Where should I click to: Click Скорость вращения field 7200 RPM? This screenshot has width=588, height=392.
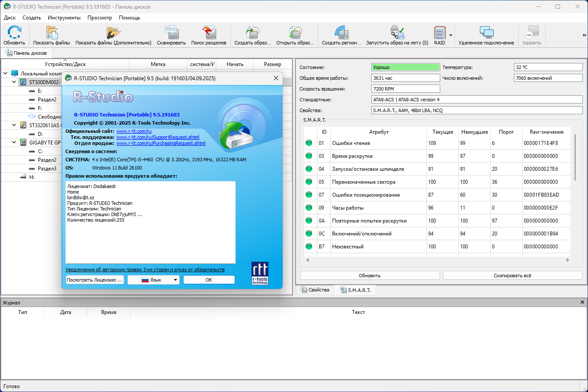(405, 89)
